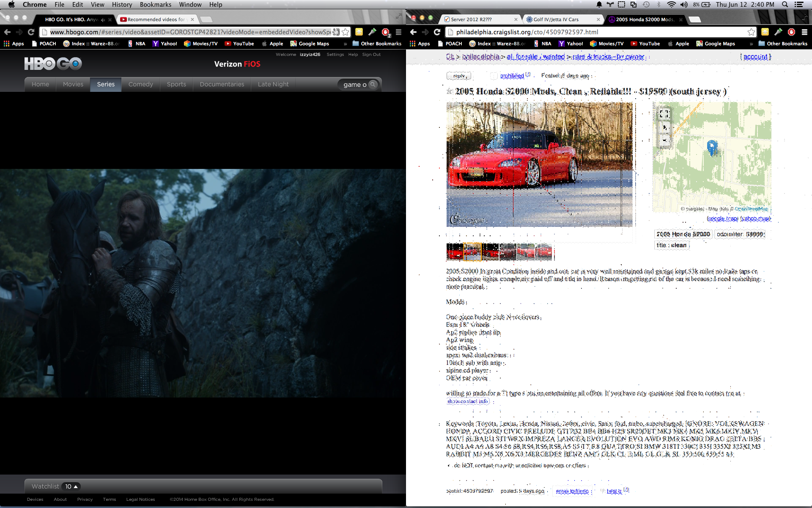Open the show contact info link
This screenshot has width=812, height=508.
(x=468, y=401)
